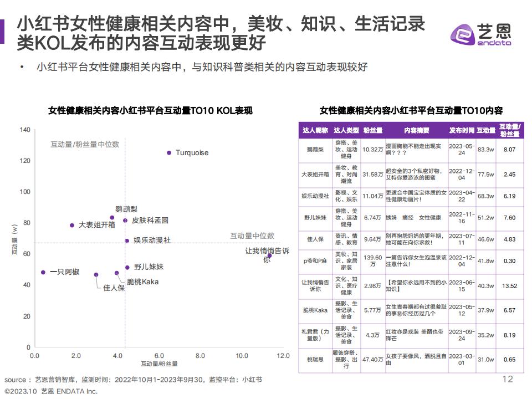The width and height of the screenshot is (532, 399).
Task: Click the 达人类型 table header
Action: coord(346,130)
